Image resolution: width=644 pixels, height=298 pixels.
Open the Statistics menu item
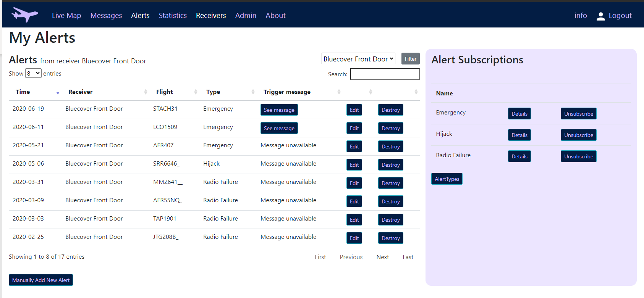coord(173,16)
